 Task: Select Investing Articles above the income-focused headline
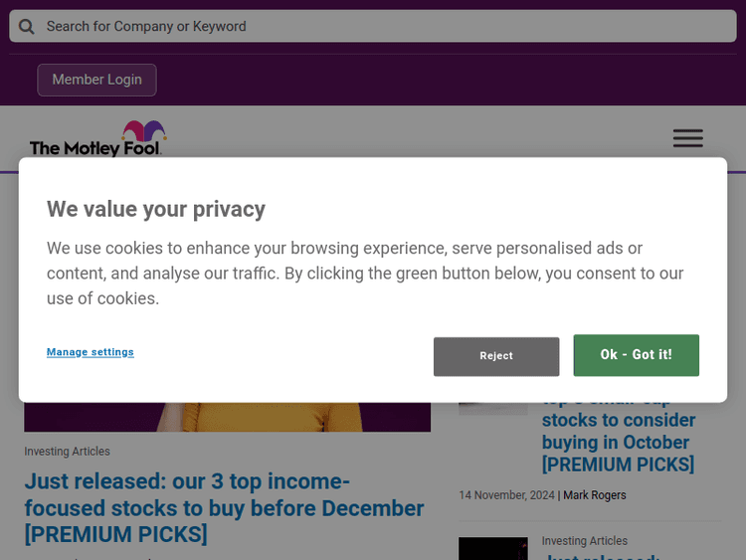(x=68, y=452)
